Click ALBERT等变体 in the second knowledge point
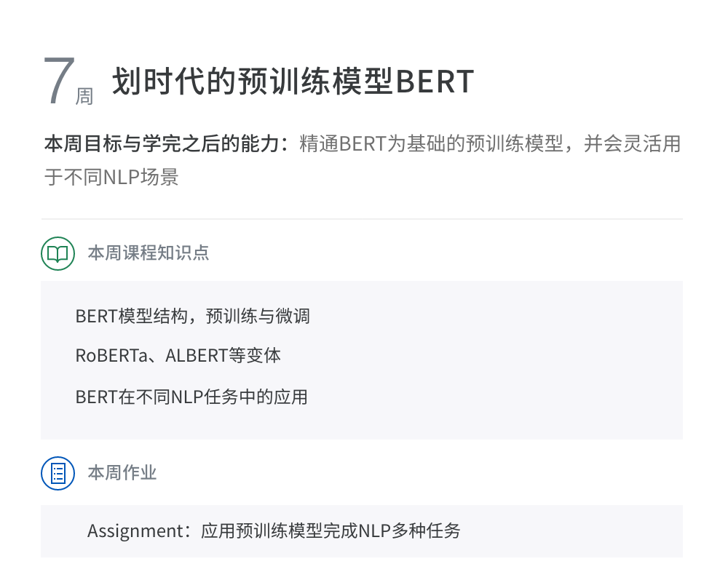 tap(223, 356)
